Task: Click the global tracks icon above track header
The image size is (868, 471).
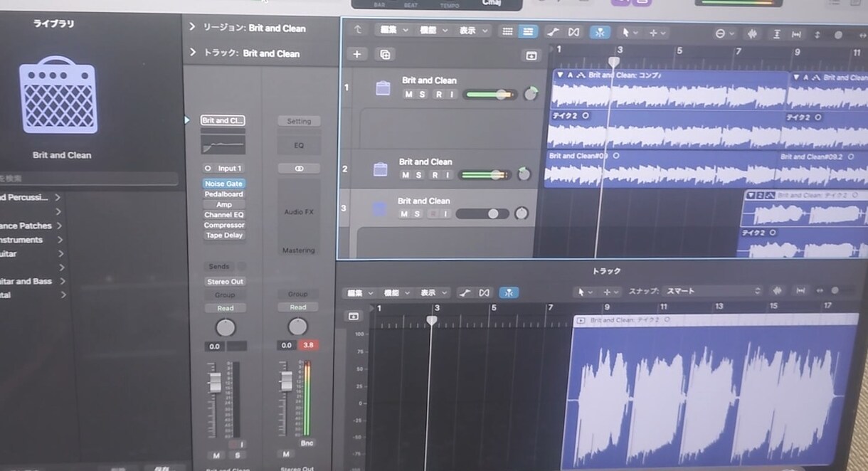Action: [x=531, y=55]
